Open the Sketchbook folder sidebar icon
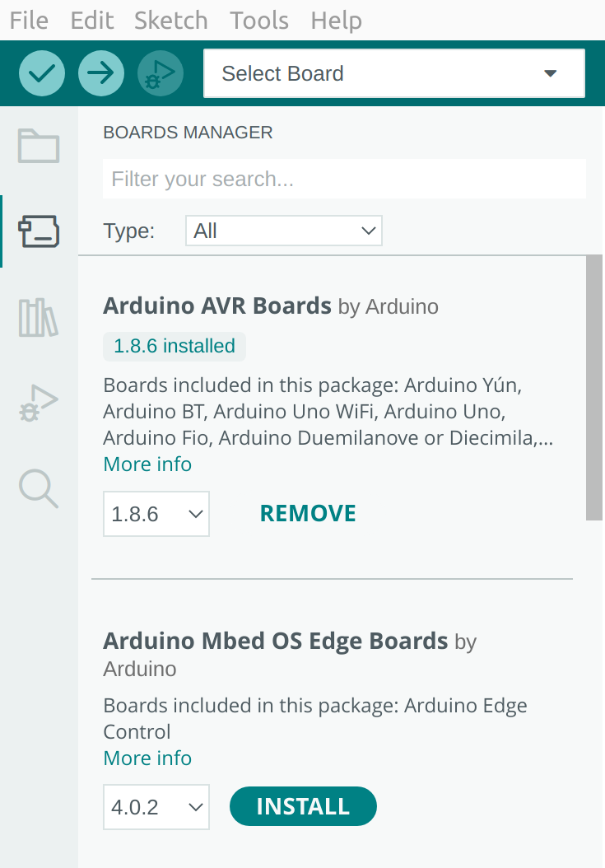The image size is (605, 868). [39, 146]
